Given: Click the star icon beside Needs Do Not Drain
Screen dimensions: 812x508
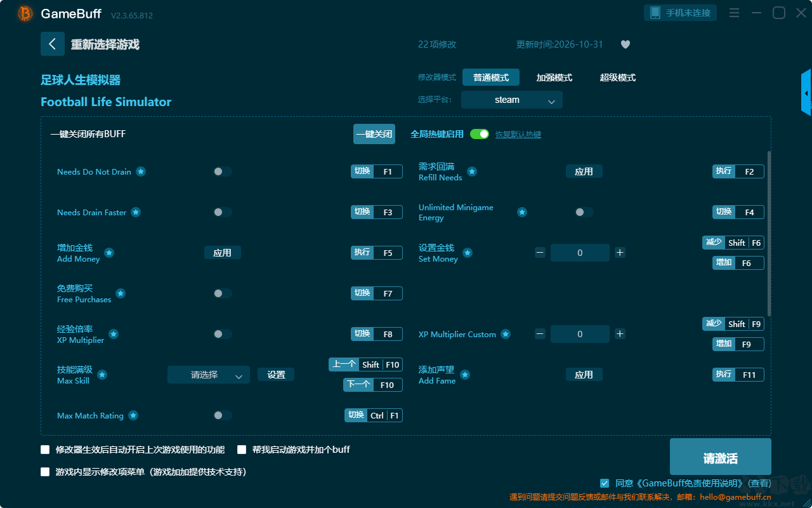Looking at the screenshot, I should (x=141, y=171).
